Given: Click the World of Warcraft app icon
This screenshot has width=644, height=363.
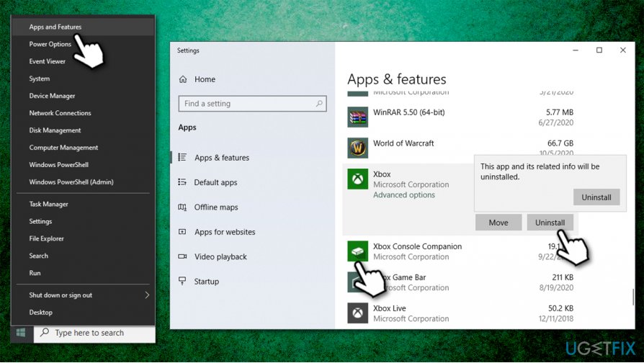Looking at the screenshot, I should pyautogui.click(x=358, y=148).
